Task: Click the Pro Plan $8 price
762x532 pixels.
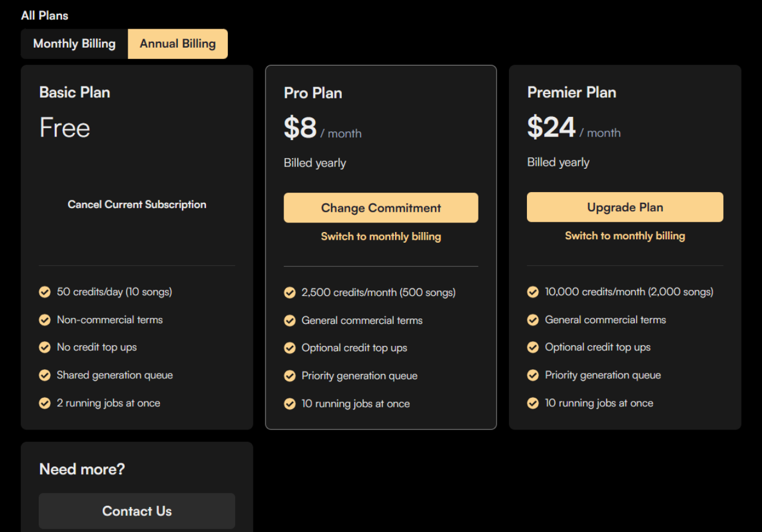Action: [300, 128]
